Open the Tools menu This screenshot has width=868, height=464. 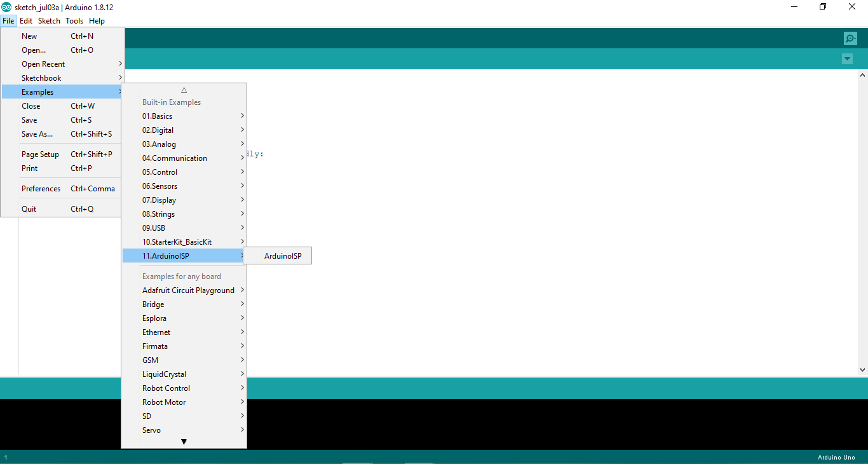74,21
